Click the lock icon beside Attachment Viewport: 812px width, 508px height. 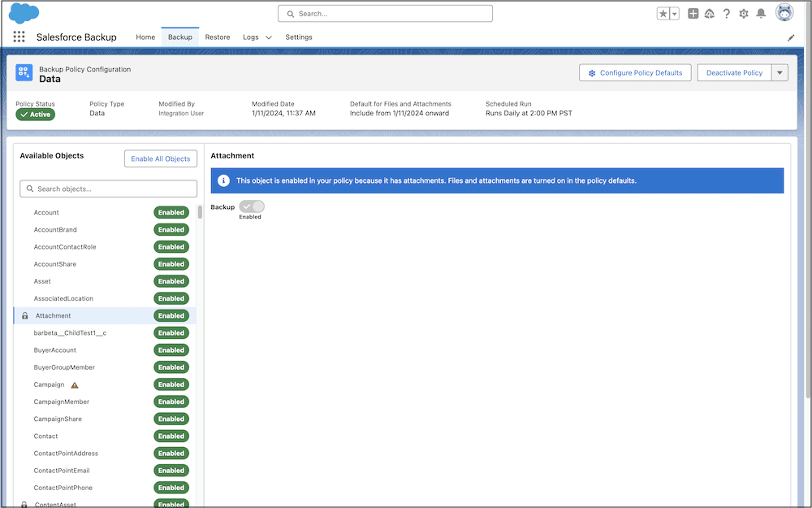(25, 315)
